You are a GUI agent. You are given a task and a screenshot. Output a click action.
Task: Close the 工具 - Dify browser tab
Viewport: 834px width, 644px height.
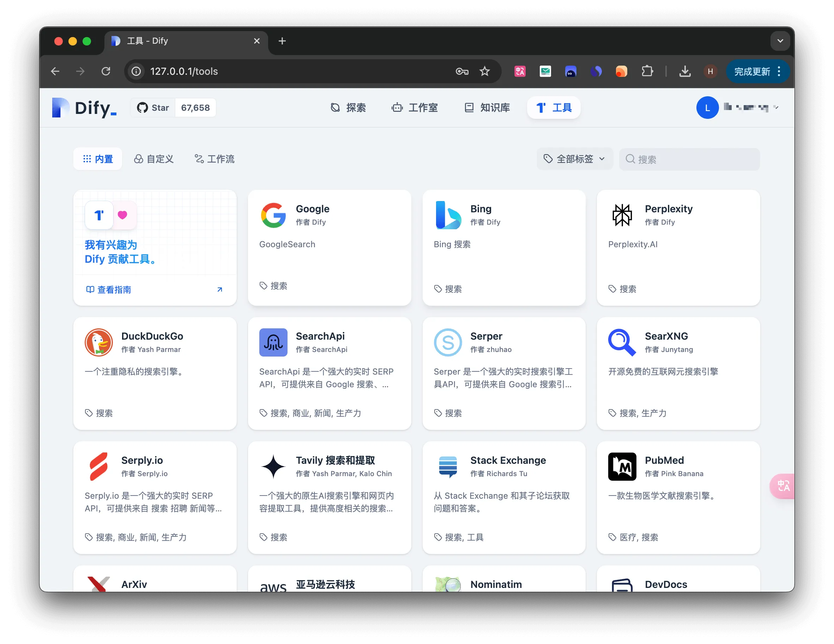click(x=256, y=41)
